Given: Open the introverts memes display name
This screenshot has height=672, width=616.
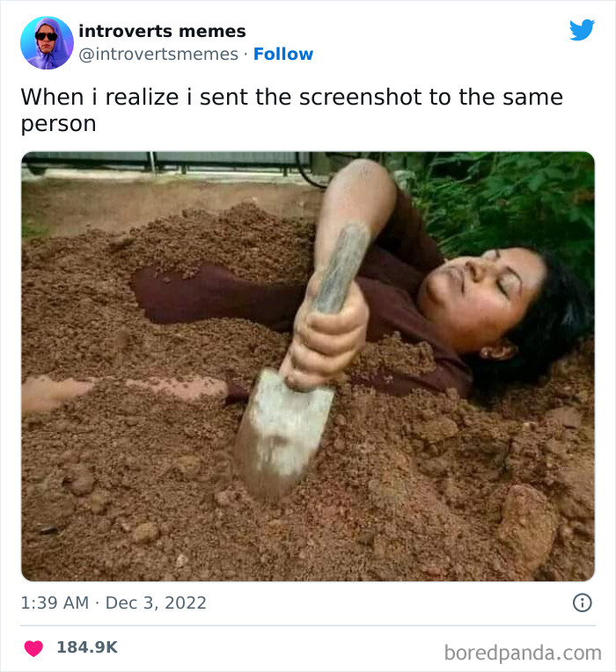Looking at the screenshot, I should [x=162, y=32].
